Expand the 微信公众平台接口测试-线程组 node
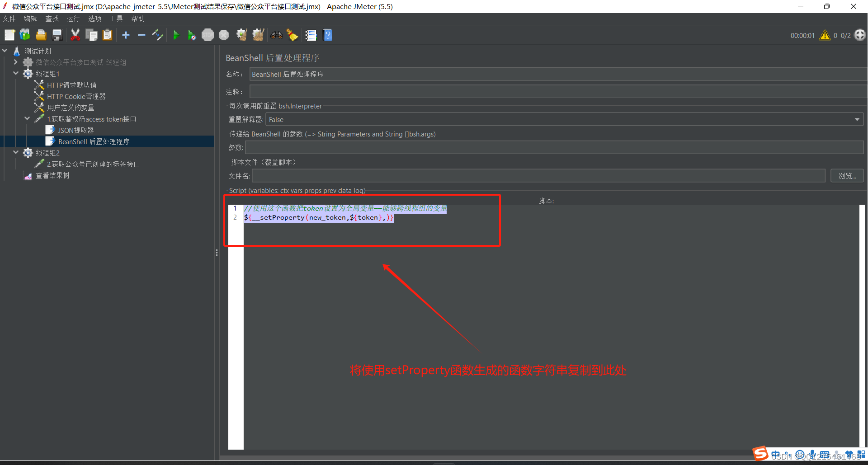This screenshot has width=868, height=465. coord(16,62)
